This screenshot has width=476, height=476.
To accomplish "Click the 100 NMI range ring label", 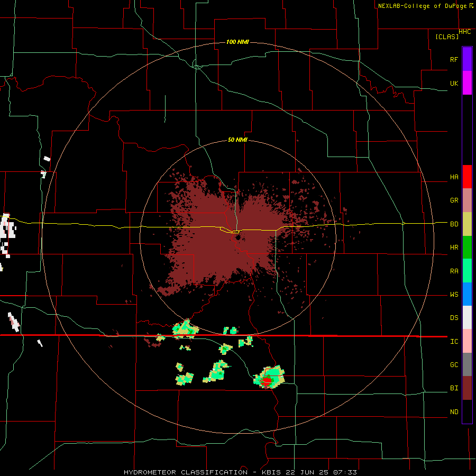I will 237,42.
